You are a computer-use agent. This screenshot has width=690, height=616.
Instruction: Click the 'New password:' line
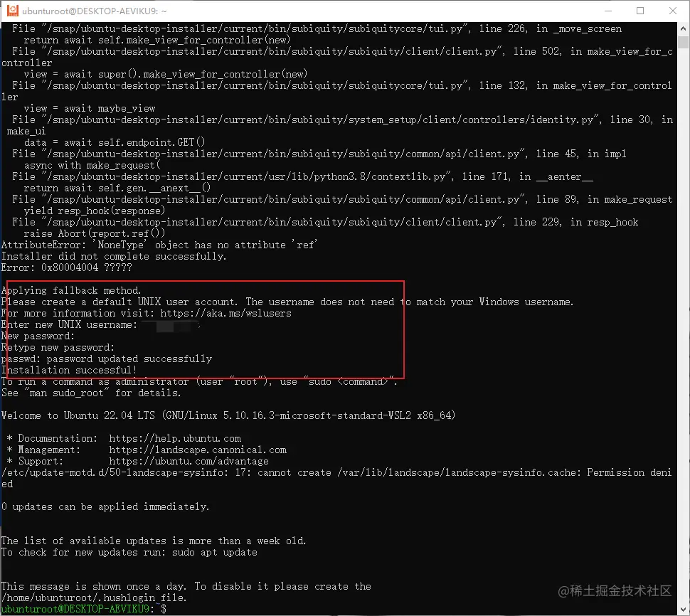pyautogui.click(x=38, y=336)
